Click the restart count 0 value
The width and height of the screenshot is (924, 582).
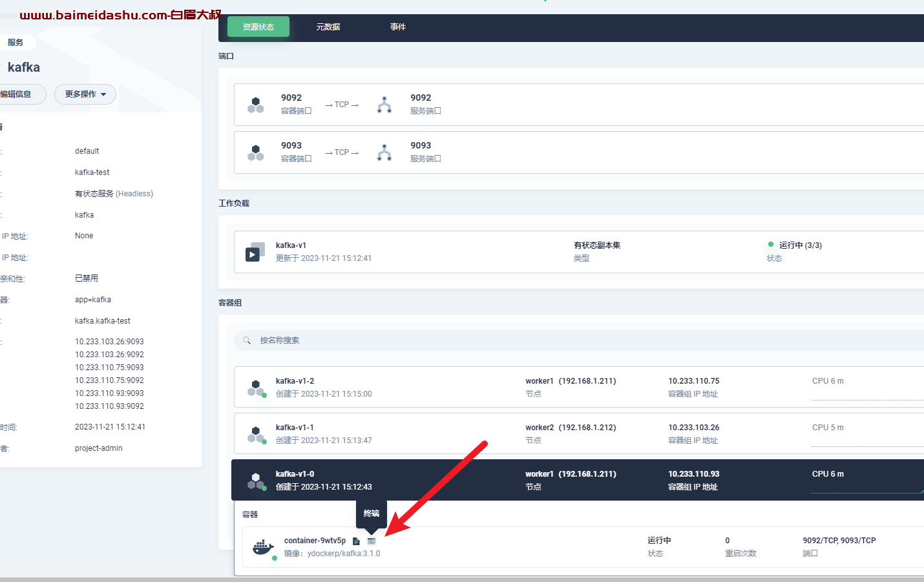(728, 541)
